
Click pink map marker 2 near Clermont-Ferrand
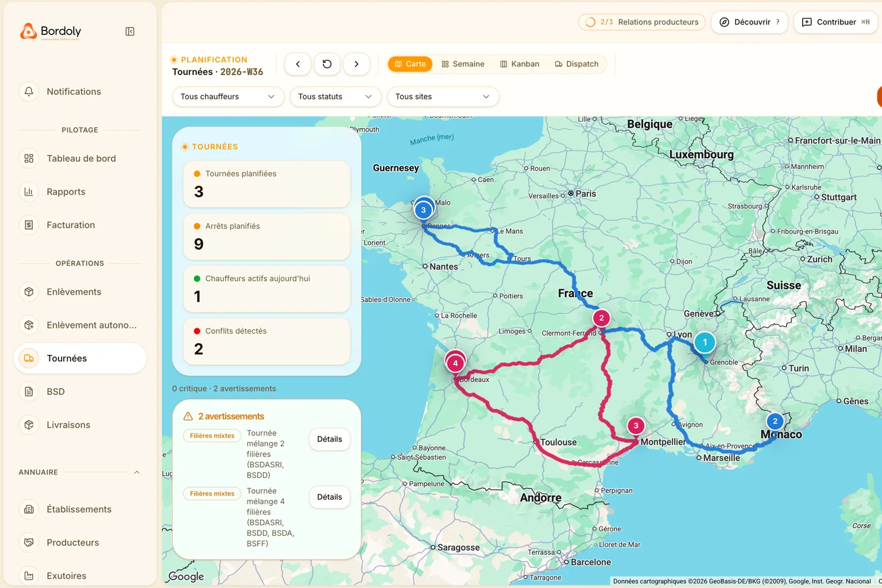[601, 318]
